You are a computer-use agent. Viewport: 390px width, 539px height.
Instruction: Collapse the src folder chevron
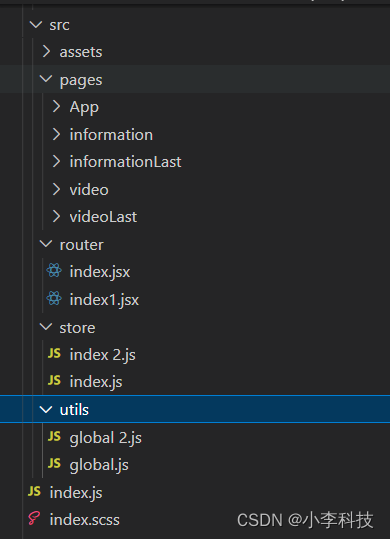point(36,24)
